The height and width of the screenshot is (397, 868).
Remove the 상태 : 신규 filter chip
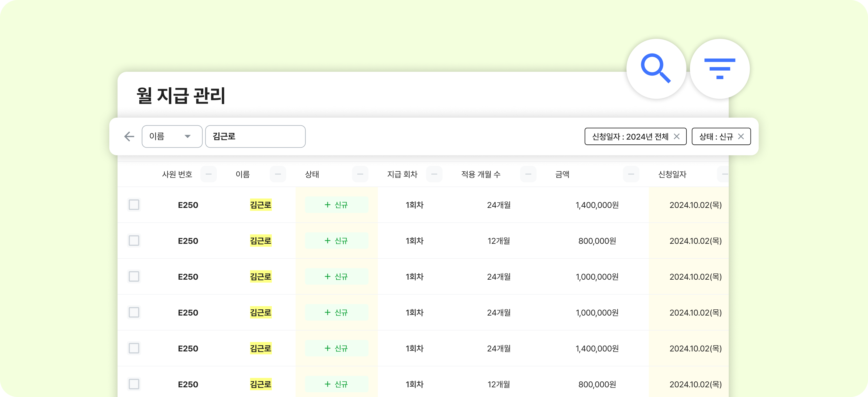(741, 136)
